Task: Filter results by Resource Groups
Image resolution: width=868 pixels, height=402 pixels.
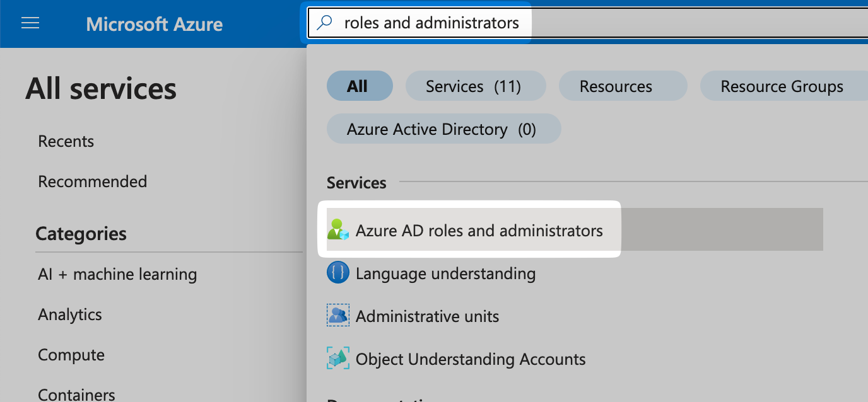Action: 784,86
